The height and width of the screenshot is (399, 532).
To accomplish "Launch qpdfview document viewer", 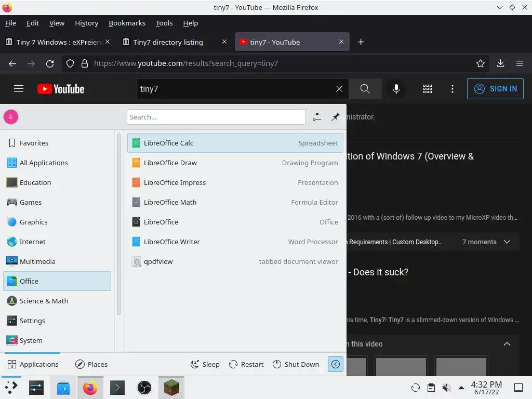I will click(x=235, y=261).
